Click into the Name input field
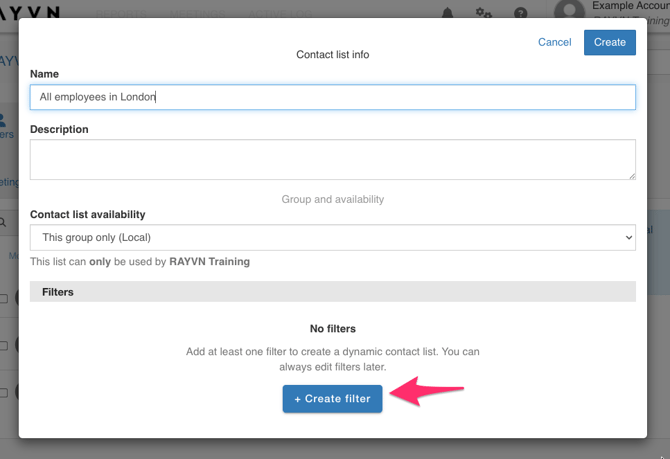The image size is (670, 459). pyautogui.click(x=332, y=97)
